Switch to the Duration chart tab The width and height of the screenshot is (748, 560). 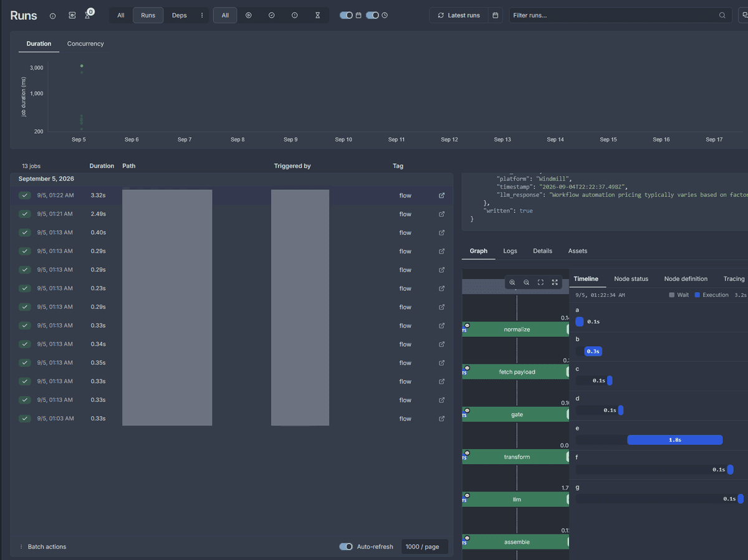click(x=39, y=44)
